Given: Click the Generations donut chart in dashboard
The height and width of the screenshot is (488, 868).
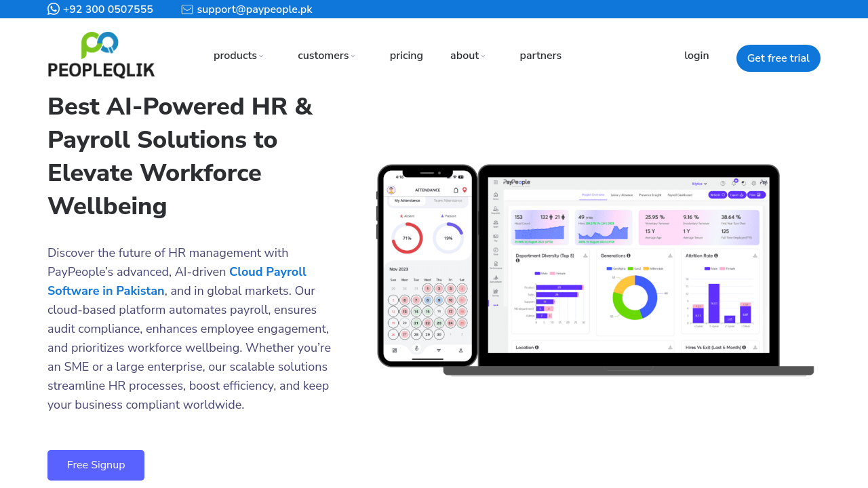Looking at the screenshot, I should (635, 298).
